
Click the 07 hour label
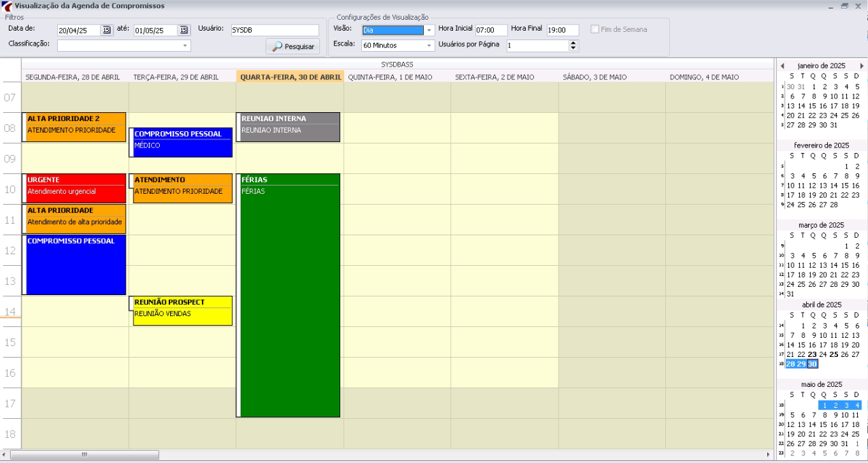click(x=10, y=98)
